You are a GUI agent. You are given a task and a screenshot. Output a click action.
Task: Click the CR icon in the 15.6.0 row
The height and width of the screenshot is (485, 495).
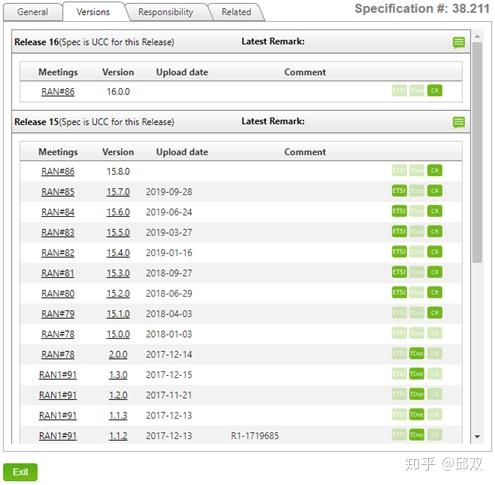click(x=434, y=211)
